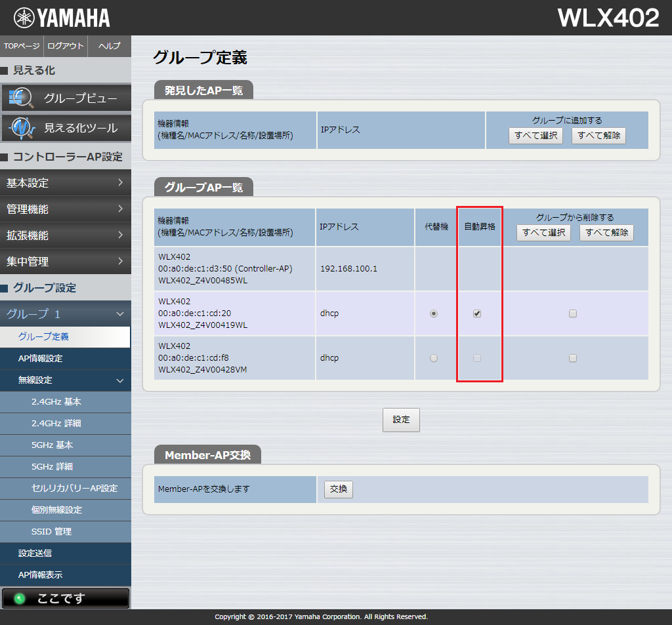Select 代替機 radio for WLX402_Z4V00428VM

pyautogui.click(x=433, y=358)
